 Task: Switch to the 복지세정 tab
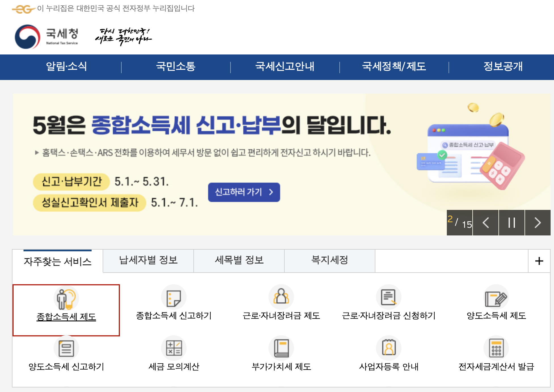tap(329, 260)
